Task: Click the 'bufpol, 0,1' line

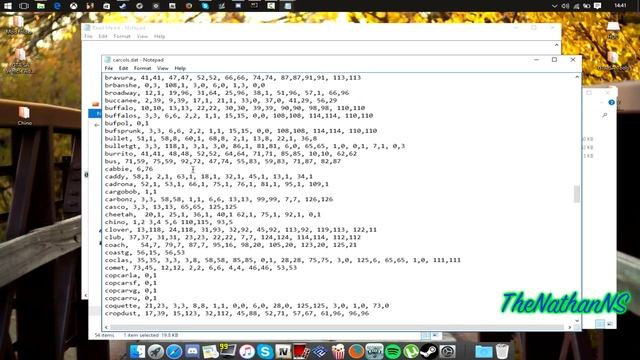Action: (x=127, y=123)
